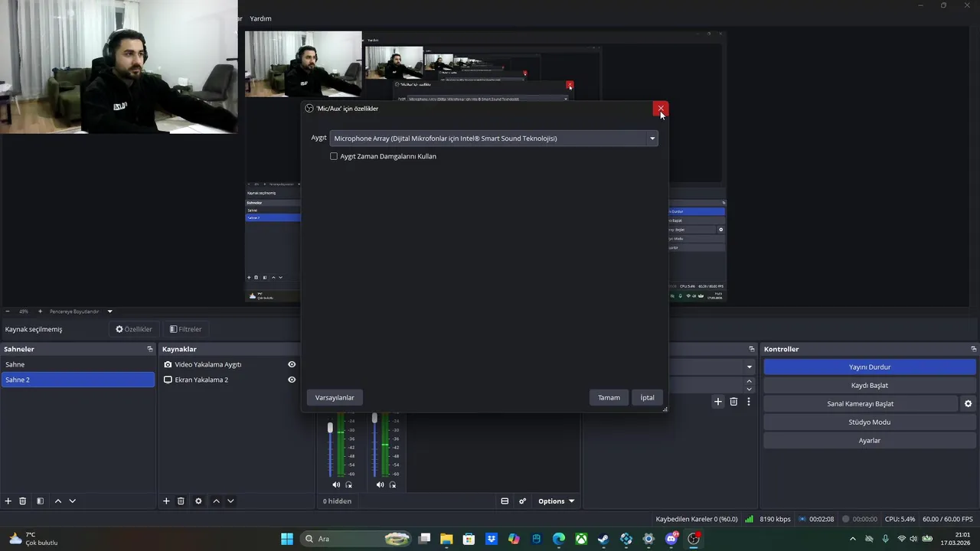This screenshot has width=980, height=551.
Task: Open transition three-dot properties menu
Action: 749,402
